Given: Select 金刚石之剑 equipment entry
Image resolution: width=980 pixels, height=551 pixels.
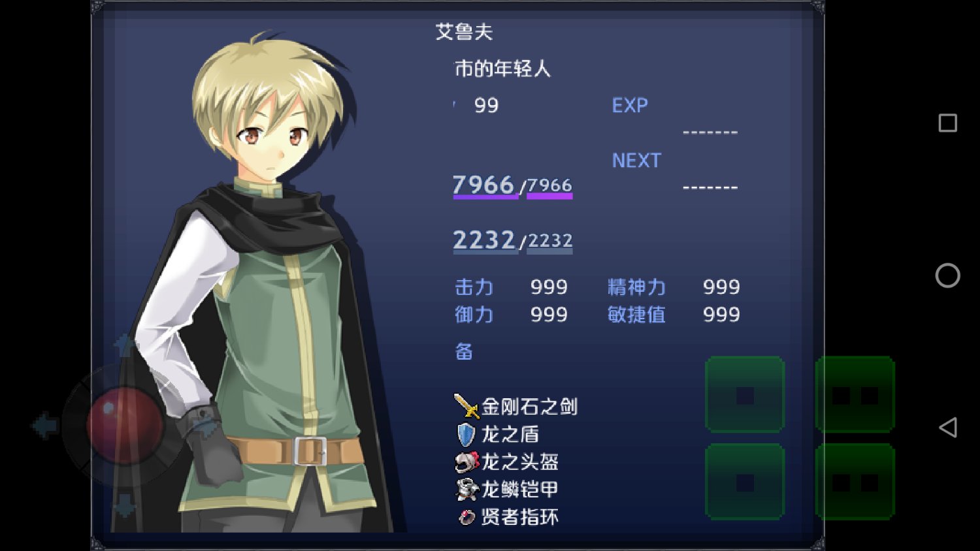Looking at the screenshot, I should tap(516, 406).
